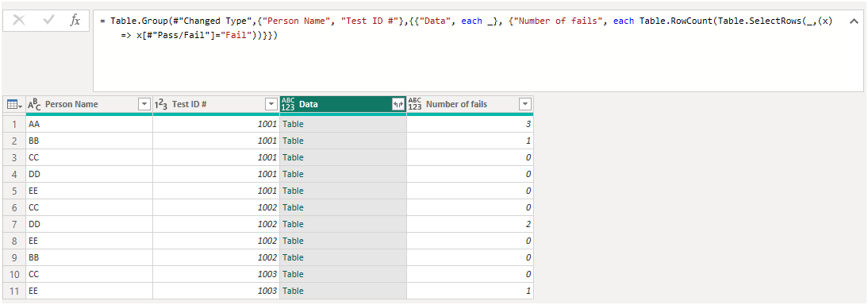Click Table link in row 11

click(x=293, y=291)
